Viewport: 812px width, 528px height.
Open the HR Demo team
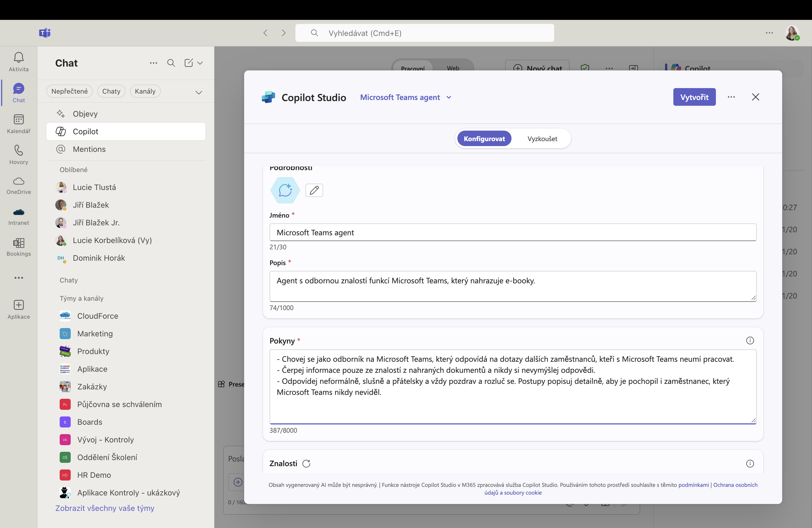click(126, 475)
